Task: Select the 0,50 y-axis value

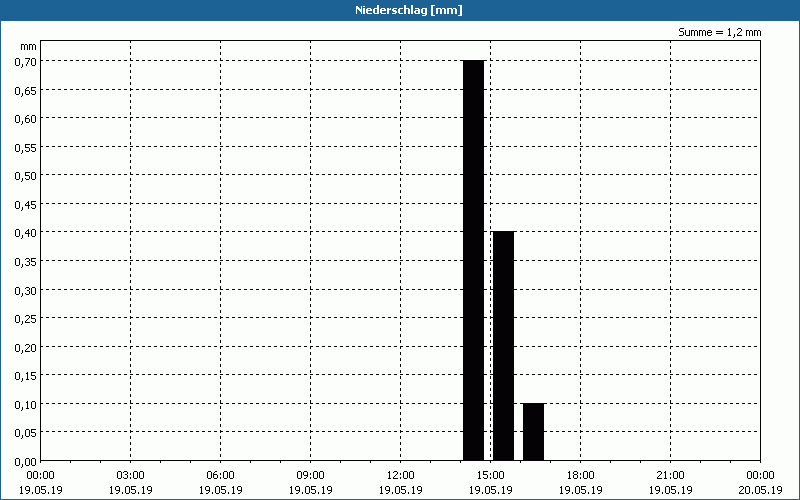Action: (26, 176)
